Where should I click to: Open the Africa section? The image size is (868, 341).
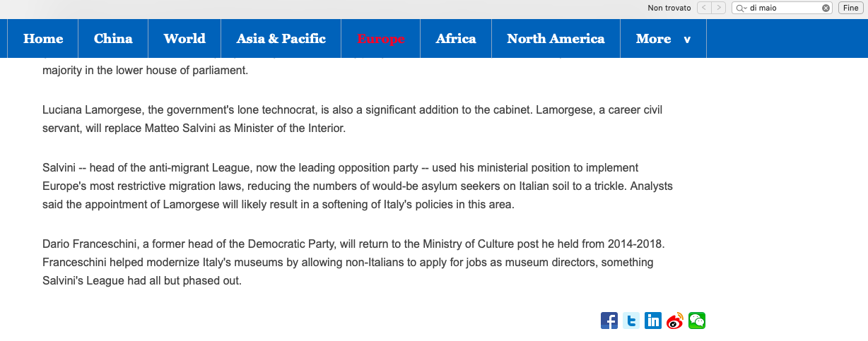point(456,39)
